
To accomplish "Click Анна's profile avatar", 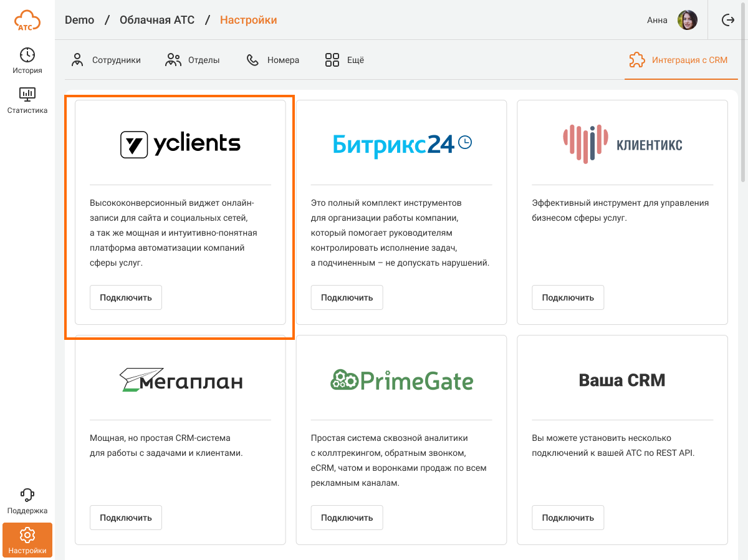I will coord(687,20).
